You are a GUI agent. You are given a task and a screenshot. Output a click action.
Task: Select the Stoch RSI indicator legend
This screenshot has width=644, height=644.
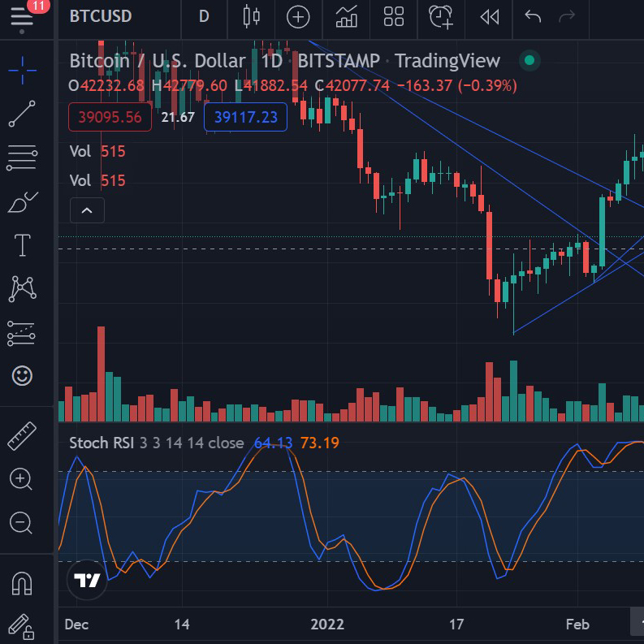pyautogui.click(x=102, y=443)
